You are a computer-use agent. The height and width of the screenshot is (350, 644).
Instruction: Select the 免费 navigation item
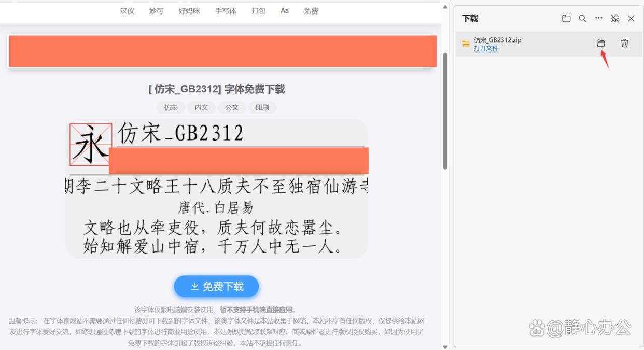(311, 10)
